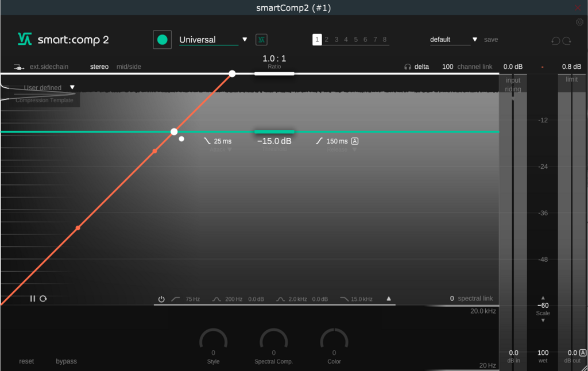Click the reset button
This screenshot has height=371, width=588.
26,361
